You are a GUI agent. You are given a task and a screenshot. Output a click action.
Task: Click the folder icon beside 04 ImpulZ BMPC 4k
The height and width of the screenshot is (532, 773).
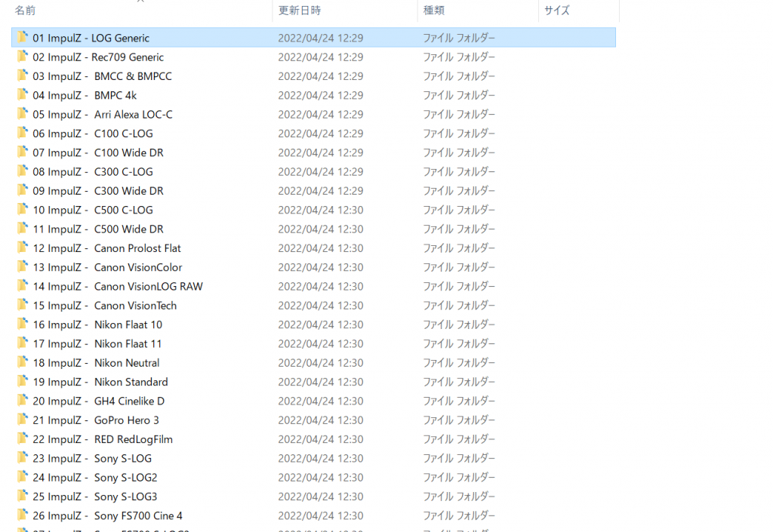(x=23, y=95)
